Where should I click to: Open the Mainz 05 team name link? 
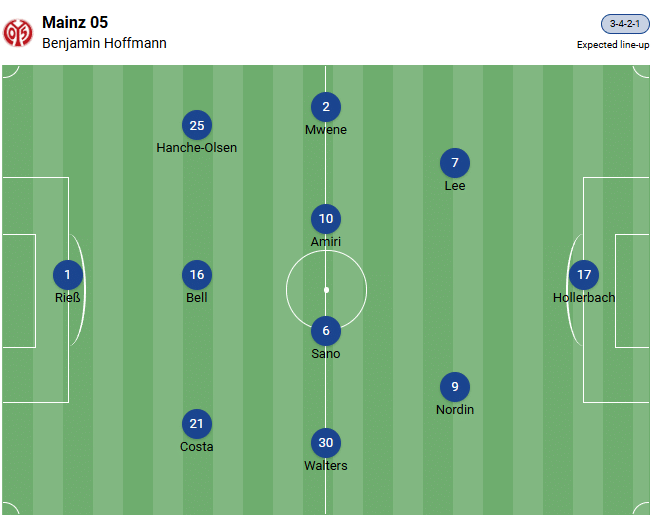75,22
